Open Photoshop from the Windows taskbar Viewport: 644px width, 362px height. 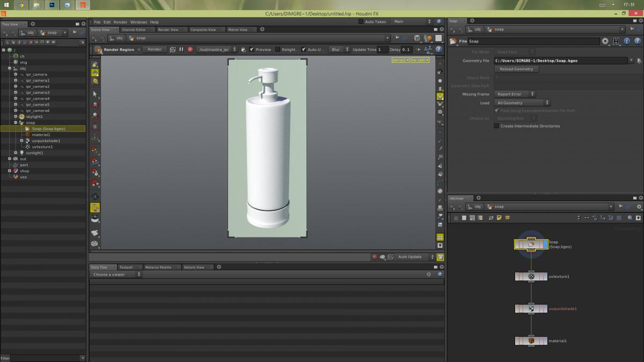(53, 5)
